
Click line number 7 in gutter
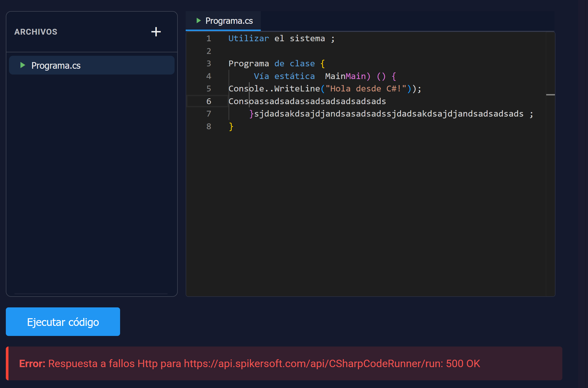tap(209, 114)
